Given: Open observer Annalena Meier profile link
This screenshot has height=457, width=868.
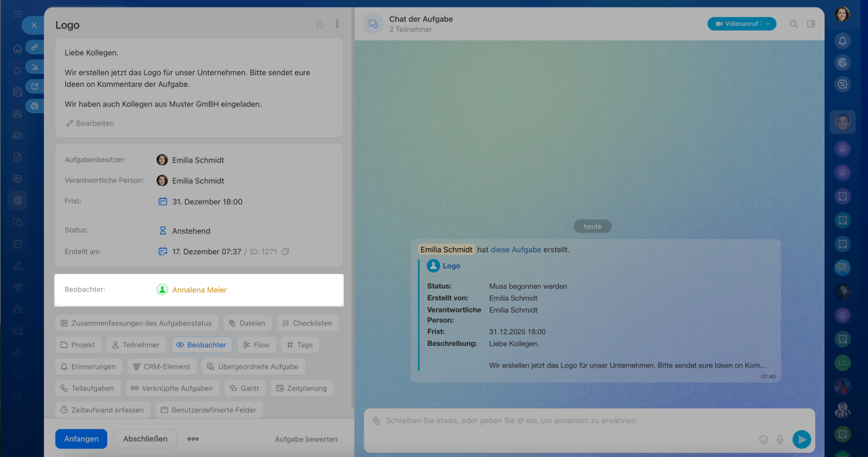Looking at the screenshot, I should (199, 290).
